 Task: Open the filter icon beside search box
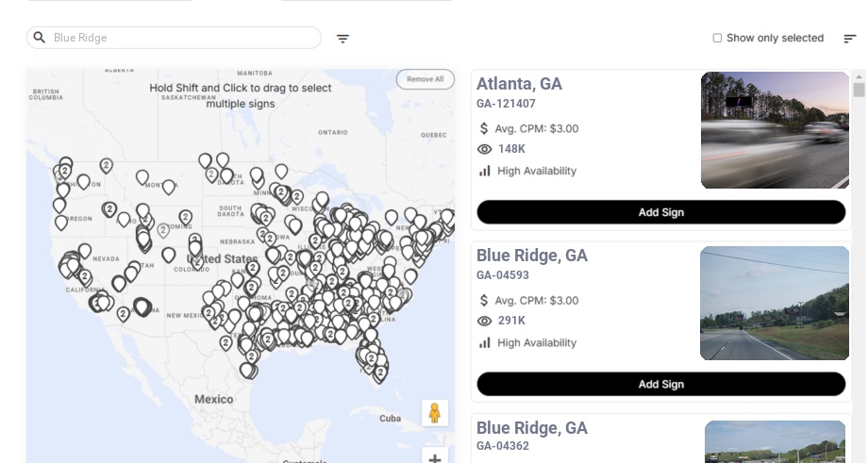pyautogui.click(x=342, y=39)
